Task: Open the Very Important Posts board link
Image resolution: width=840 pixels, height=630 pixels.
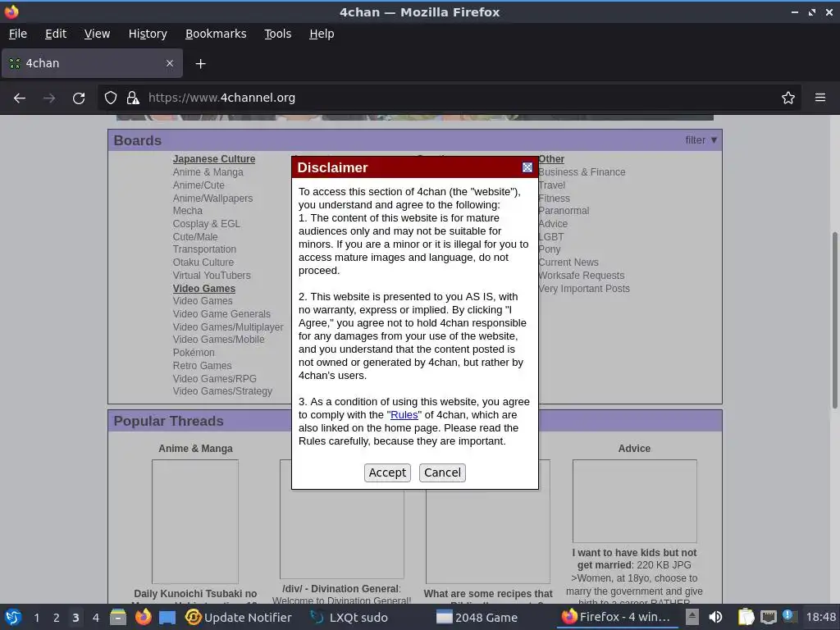Action: point(584,288)
